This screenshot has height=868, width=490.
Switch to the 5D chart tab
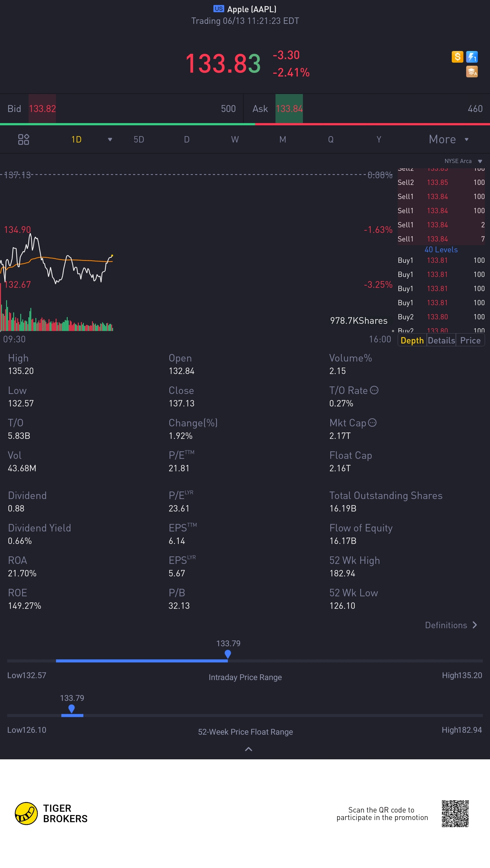pos(139,139)
